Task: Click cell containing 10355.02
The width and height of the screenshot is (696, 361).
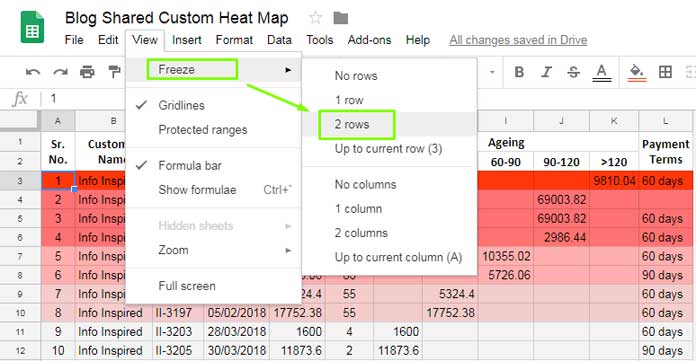Action: coord(506,256)
